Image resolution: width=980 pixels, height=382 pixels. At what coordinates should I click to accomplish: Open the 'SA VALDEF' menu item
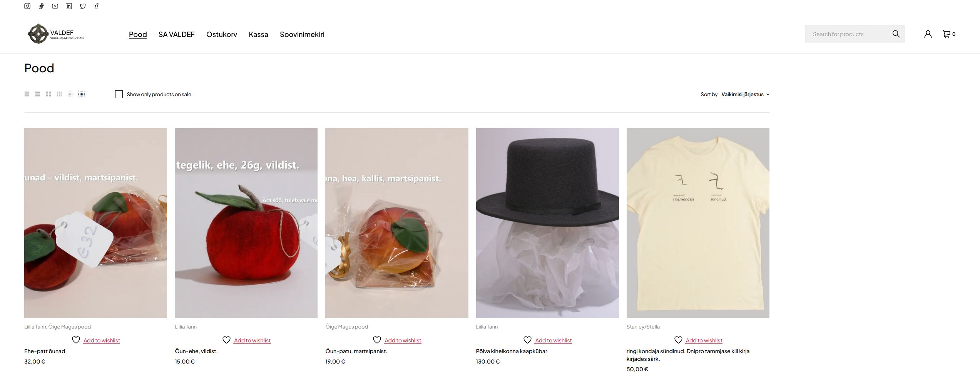pos(177,35)
